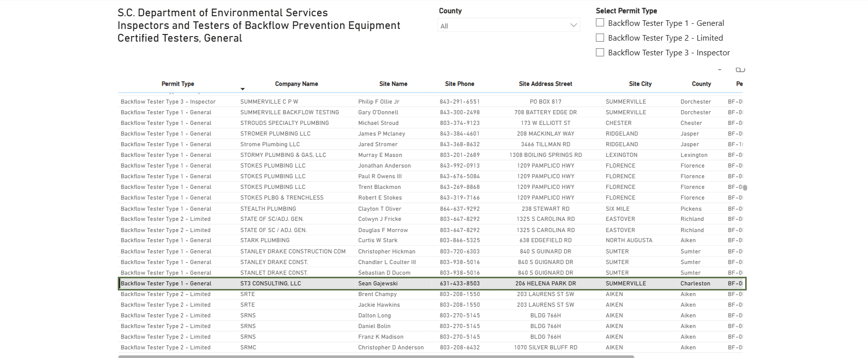Click phone number 631-433-8503
This screenshot has height=358, width=868.
click(459, 283)
